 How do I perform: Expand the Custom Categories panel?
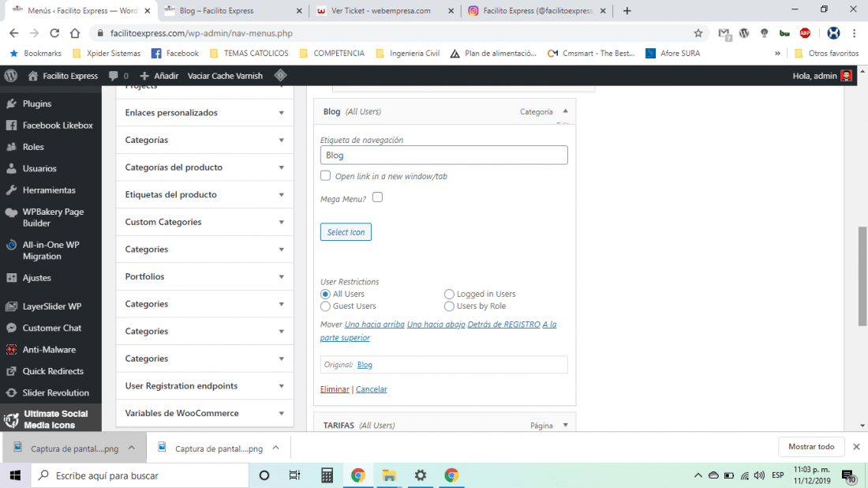tap(205, 222)
